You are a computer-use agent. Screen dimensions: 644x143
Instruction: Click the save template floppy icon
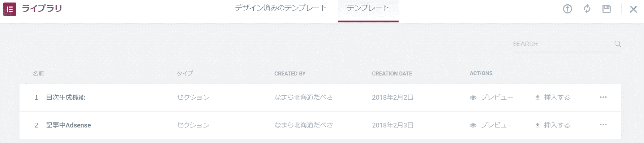(x=606, y=9)
